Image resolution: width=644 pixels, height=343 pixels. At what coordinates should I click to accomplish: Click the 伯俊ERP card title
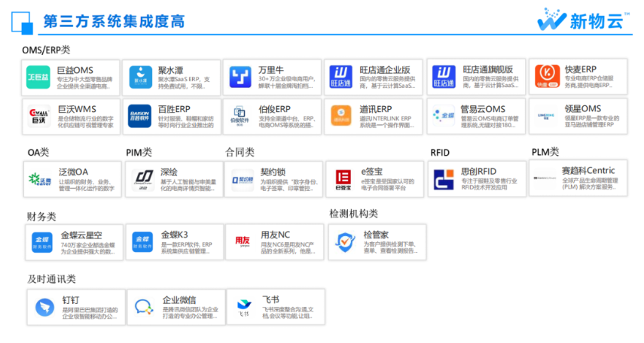[x=274, y=109]
